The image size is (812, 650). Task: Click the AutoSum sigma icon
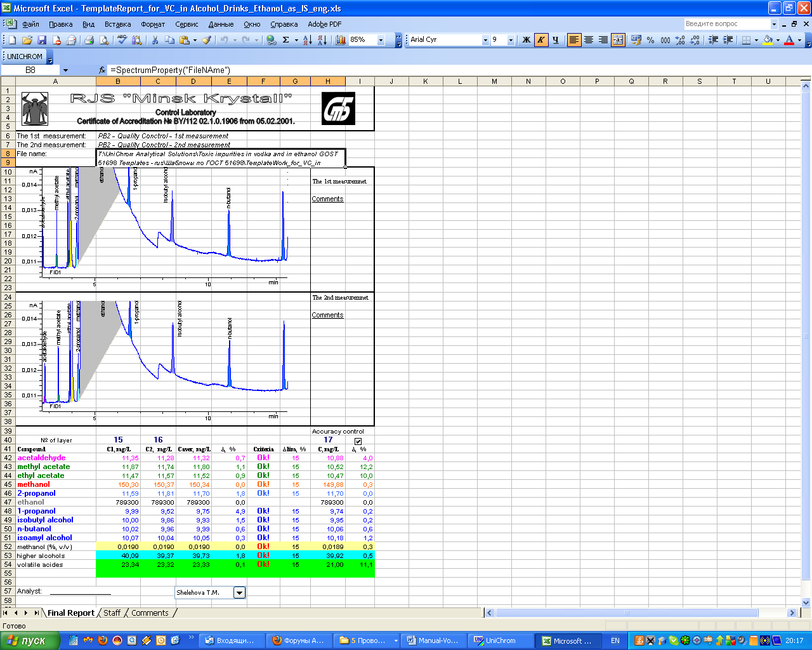click(x=286, y=40)
